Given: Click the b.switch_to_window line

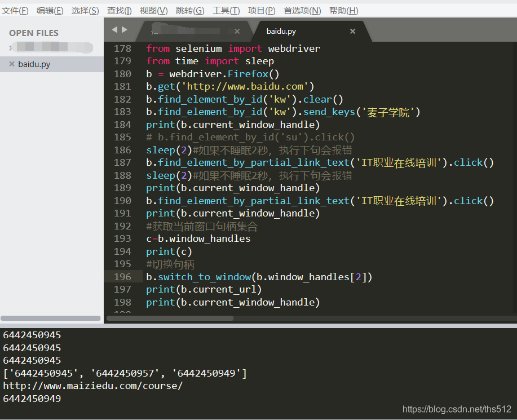Looking at the screenshot, I should point(259,277).
